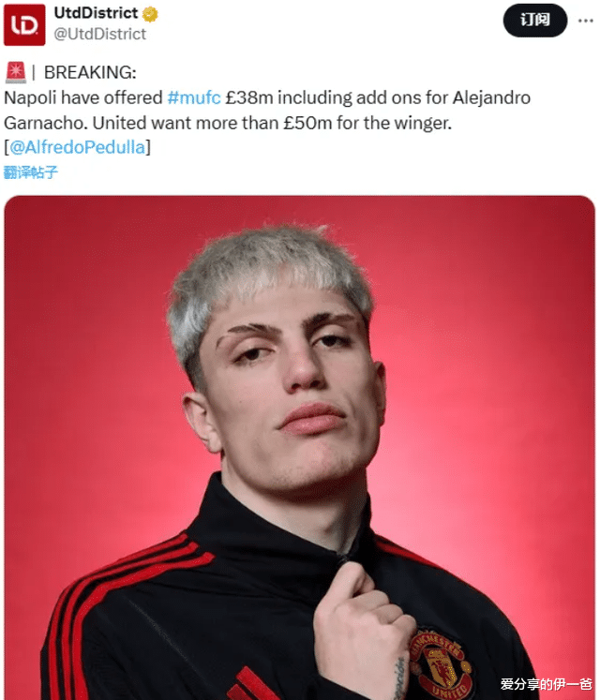Visit the @AlfredoPedulla mention
Screen dimensions: 600x700
click(x=77, y=147)
